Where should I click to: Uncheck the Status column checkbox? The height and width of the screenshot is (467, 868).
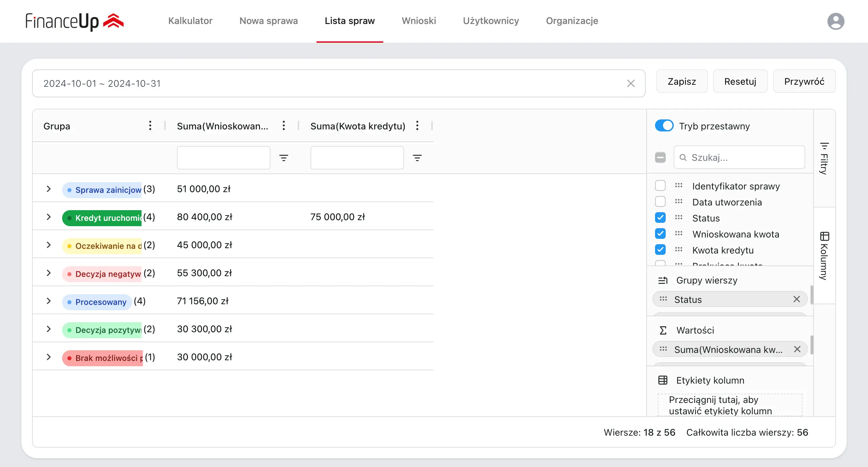pyautogui.click(x=660, y=217)
